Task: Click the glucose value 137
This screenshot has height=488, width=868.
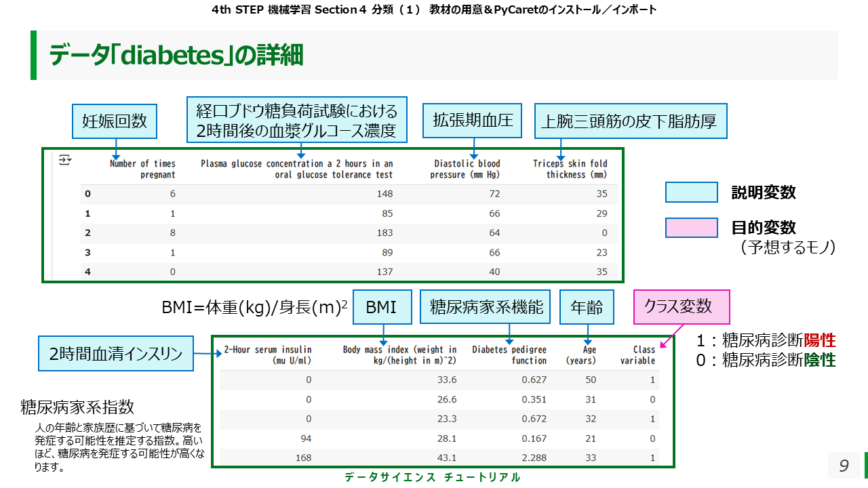Action: 384,272
